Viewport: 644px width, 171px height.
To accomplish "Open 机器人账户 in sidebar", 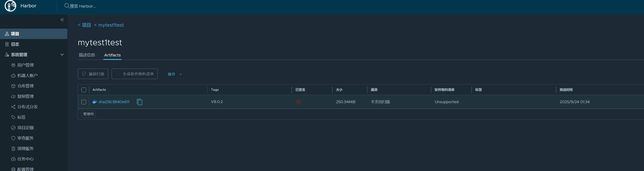I will [x=27, y=76].
